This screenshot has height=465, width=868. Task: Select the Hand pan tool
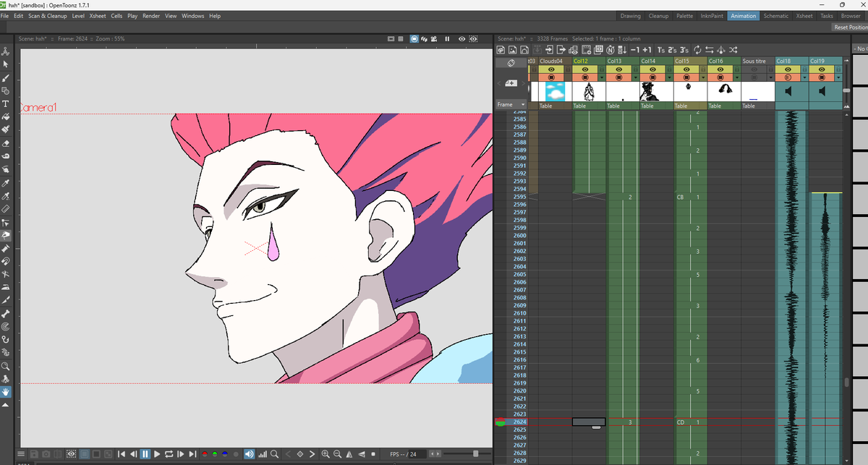5,392
